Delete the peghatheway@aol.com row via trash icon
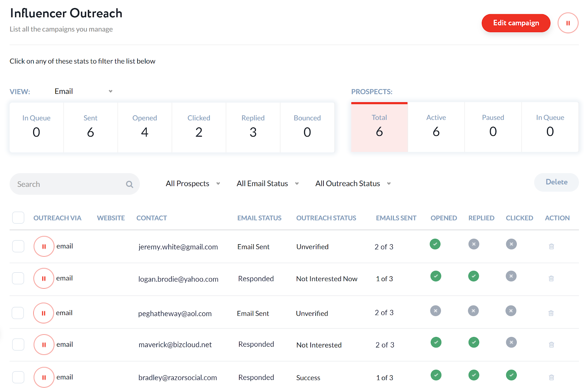Viewport: 584px width, 392px height. coord(551,313)
